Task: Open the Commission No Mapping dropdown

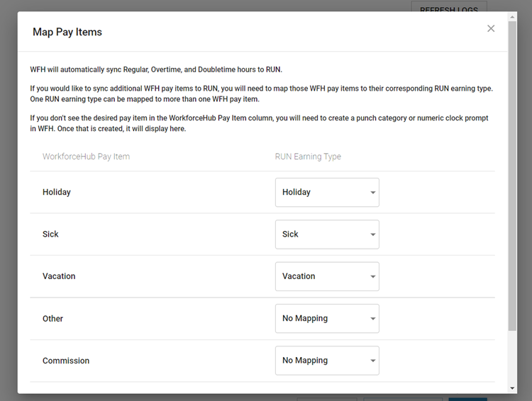Action: click(327, 361)
